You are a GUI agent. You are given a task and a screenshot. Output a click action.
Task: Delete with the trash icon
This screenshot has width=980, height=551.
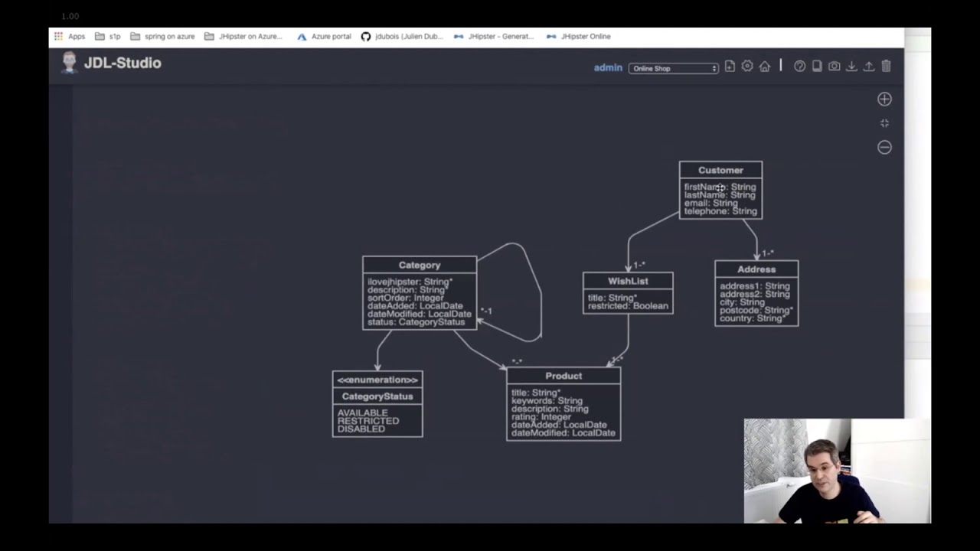tap(886, 67)
